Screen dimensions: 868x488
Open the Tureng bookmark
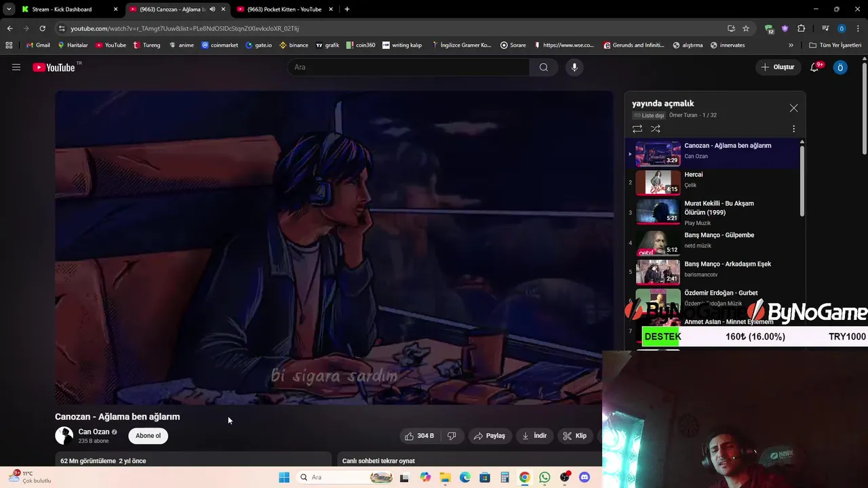coord(147,45)
